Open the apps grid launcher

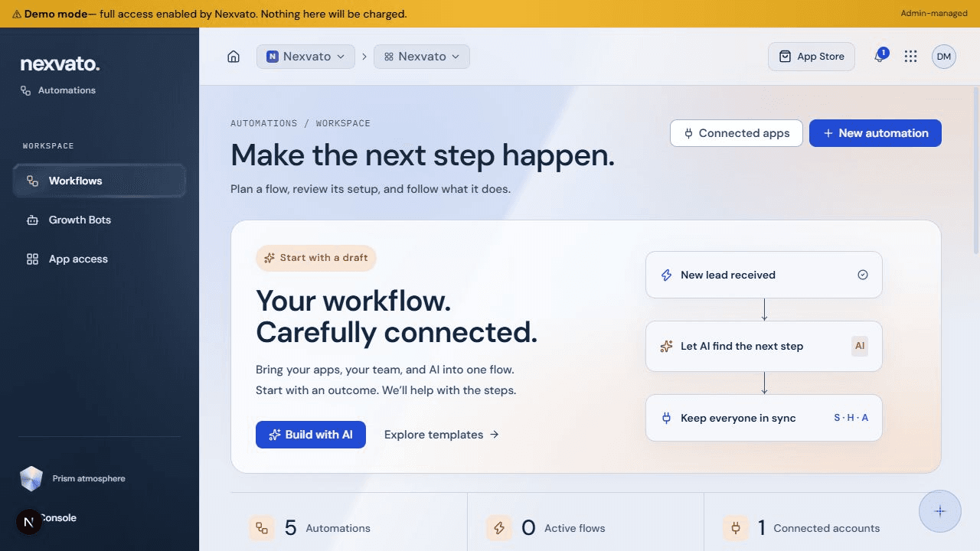tap(910, 57)
